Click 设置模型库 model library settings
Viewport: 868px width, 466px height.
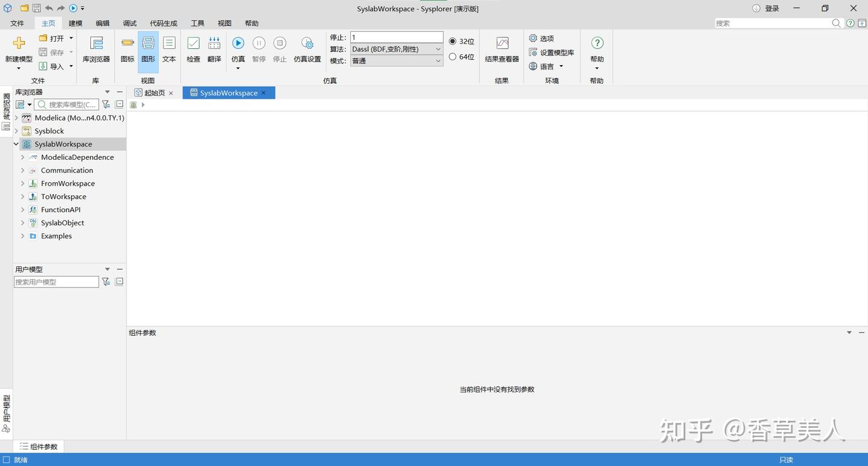(x=552, y=52)
